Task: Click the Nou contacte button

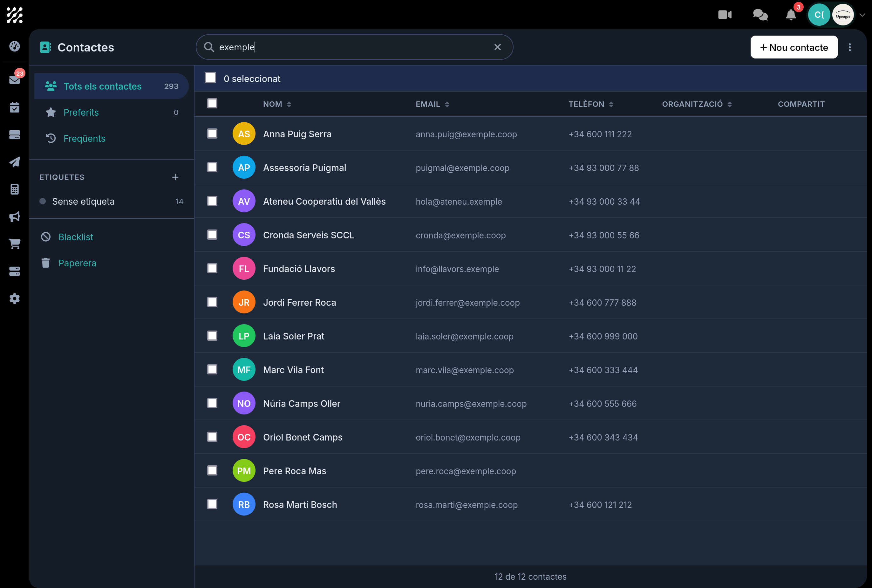Action: pyautogui.click(x=794, y=47)
